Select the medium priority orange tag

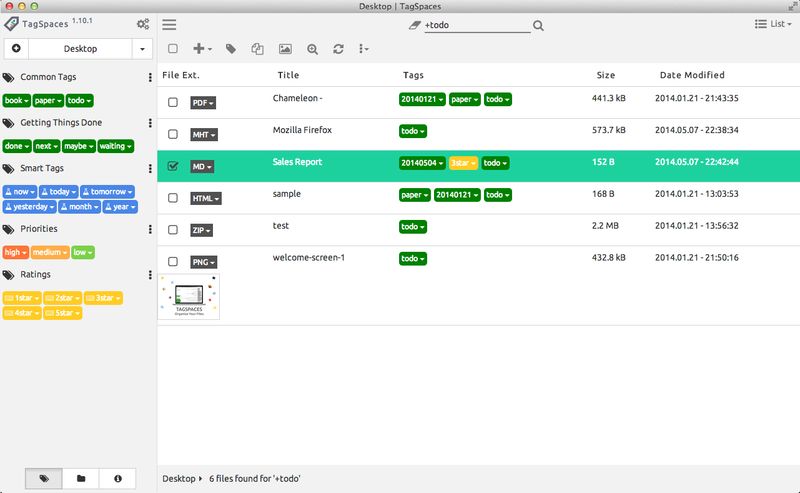pos(50,252)
